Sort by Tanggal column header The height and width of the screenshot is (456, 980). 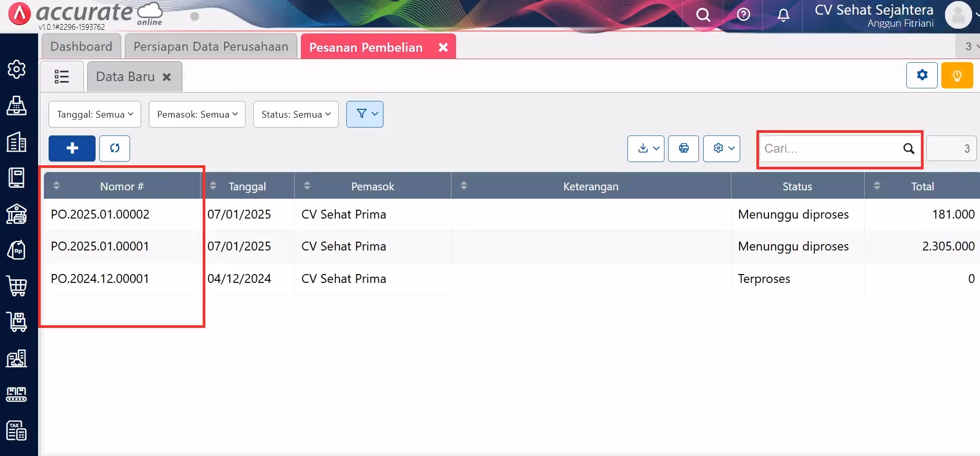click(248, 186)
